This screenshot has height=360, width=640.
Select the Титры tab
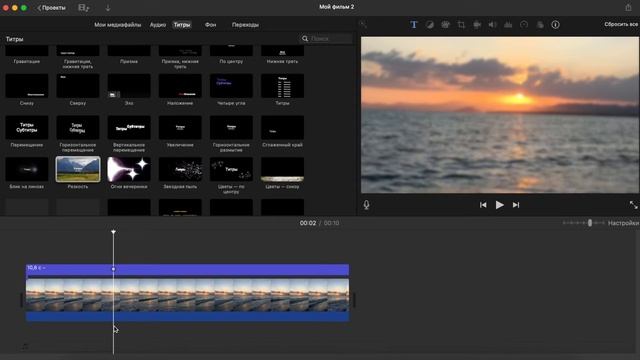(182, 25)
